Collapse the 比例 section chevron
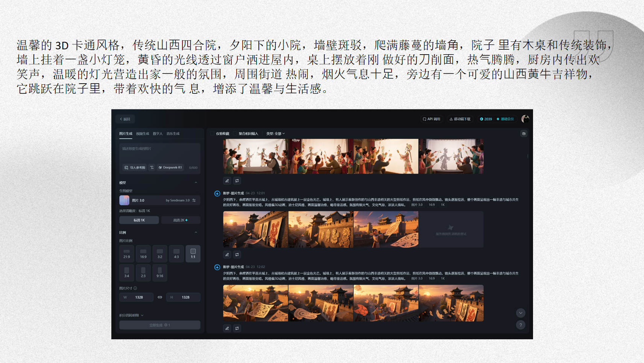The image size is (644, 363). [196, 232]
